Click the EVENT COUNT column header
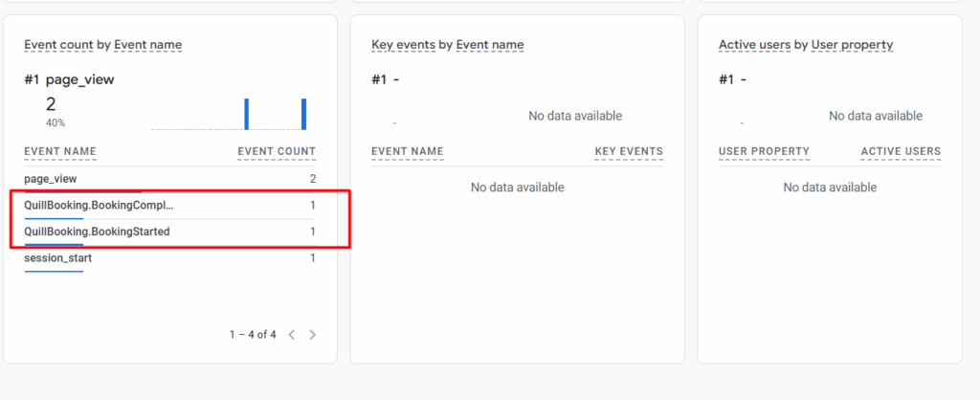 pos(277,152)
